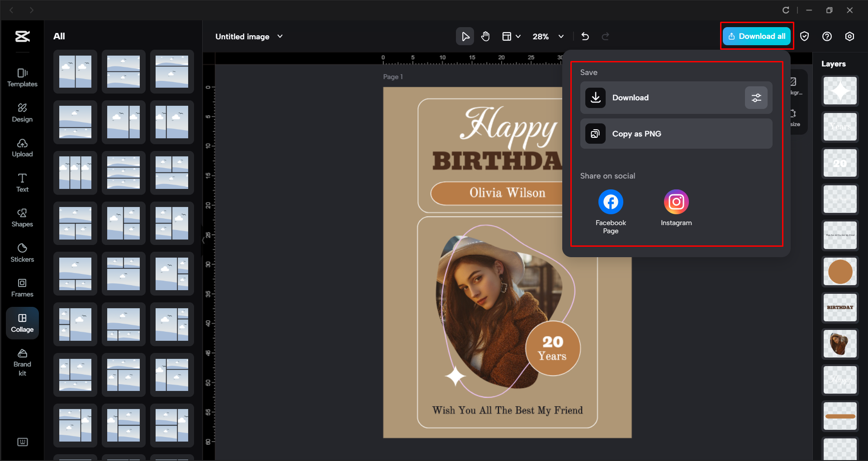Open the Shapes panel
868x461 pixels.
coord(22,217)
